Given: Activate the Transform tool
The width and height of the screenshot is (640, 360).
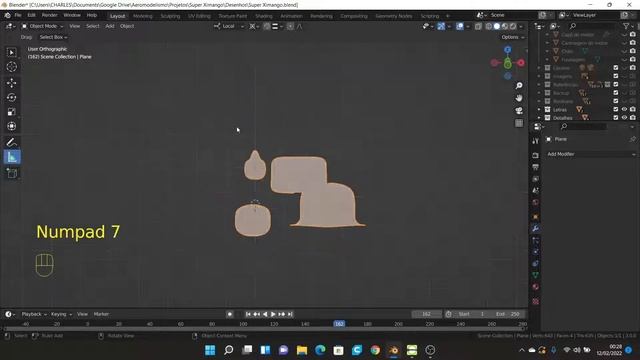Looking at the screenshot, I should 11,126.
